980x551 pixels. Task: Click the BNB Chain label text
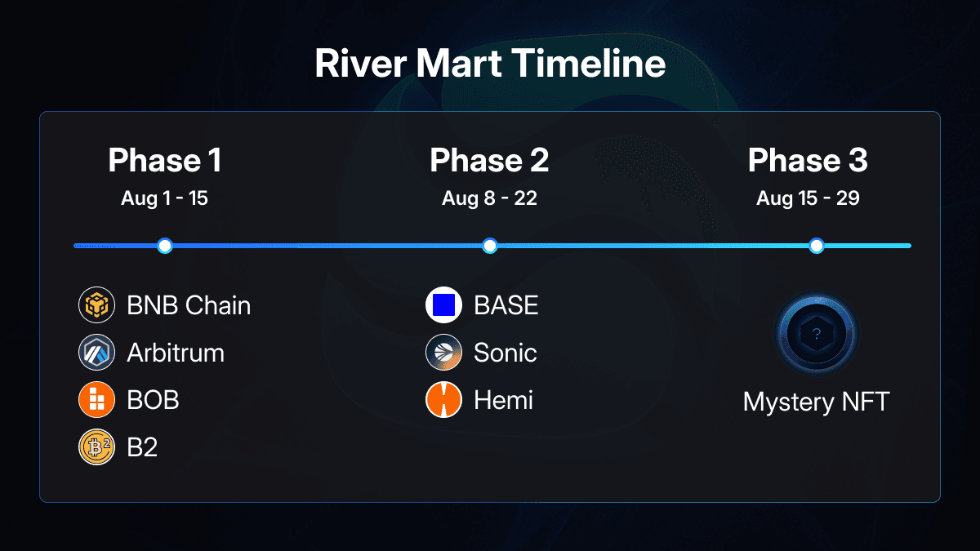[x=189, y=305]
